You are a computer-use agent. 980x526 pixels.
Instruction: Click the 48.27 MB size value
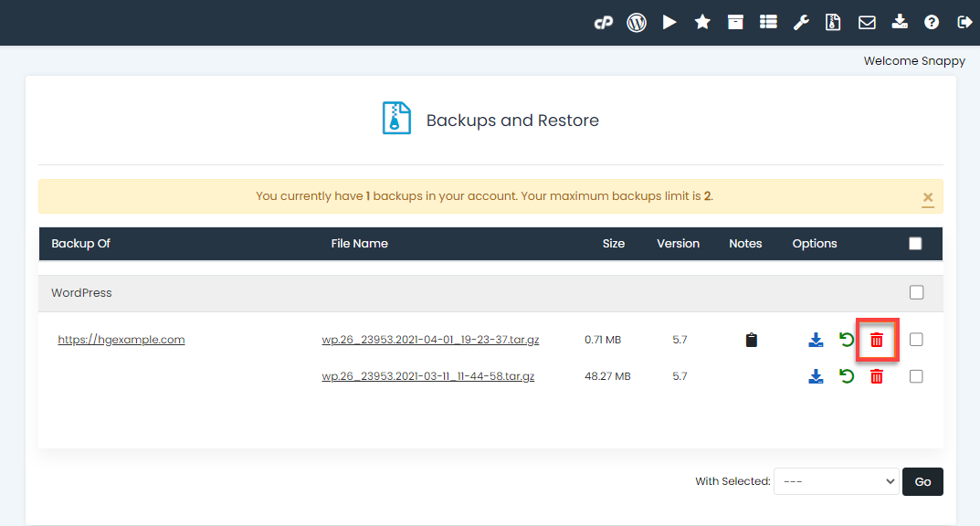click(x=607, y=376)
